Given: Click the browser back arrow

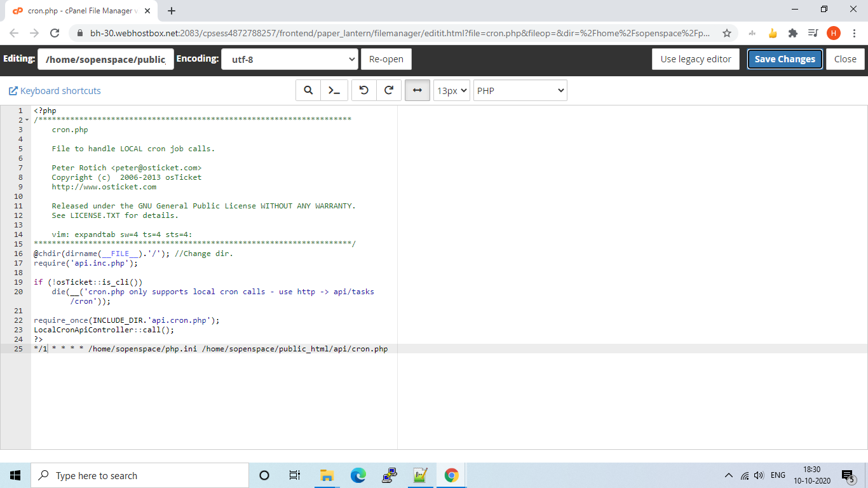Looking at the screenshot, I should click(14, 33).
